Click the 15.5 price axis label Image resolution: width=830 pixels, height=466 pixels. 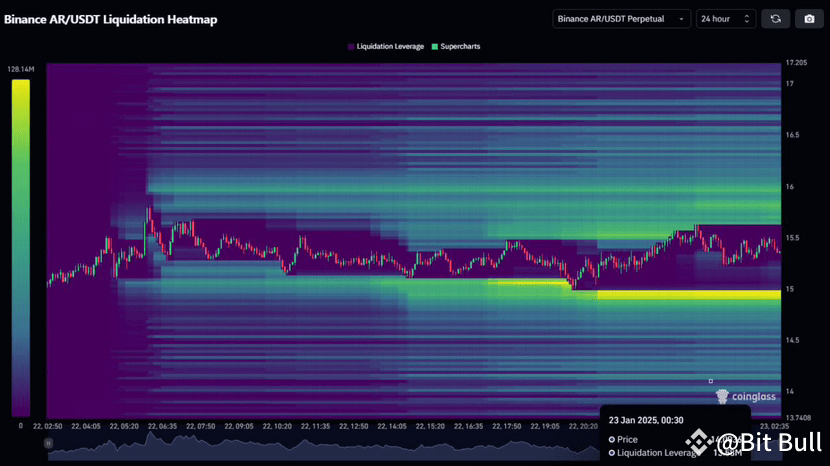click(x=792, y=238)
